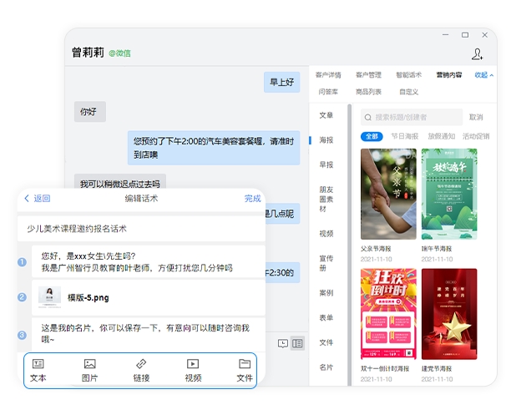Click the sidebar vertical scrollbar

[349, 245]
